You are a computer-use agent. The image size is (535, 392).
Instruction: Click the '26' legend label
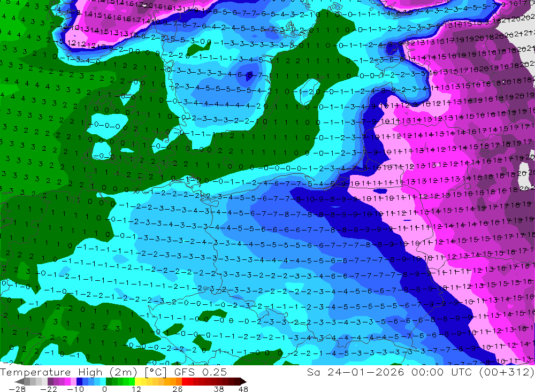pyautogui.click(x=178, y=389)
